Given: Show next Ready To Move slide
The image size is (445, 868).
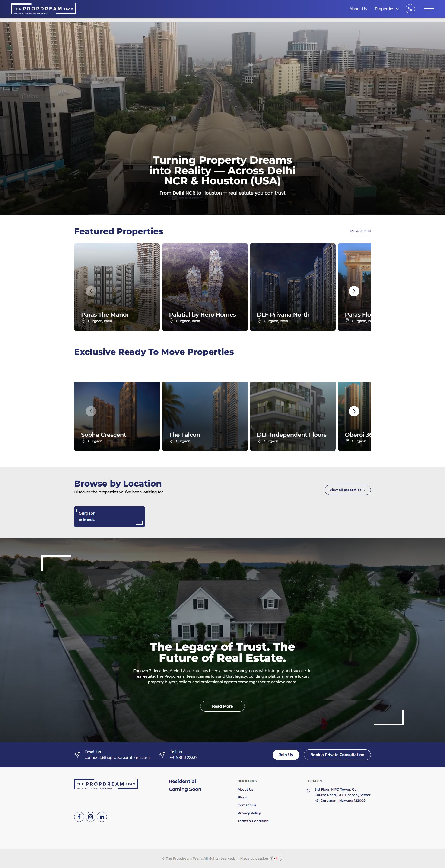Looking at the screenshot, I should tap(354, 411).
